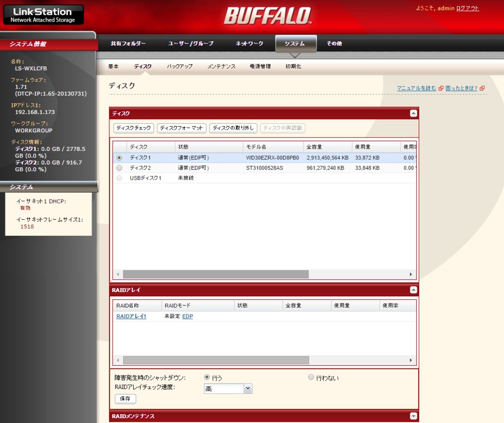The image size is (504, 423).
Task: Click モデル名 column header
Action: coord(273,147)
